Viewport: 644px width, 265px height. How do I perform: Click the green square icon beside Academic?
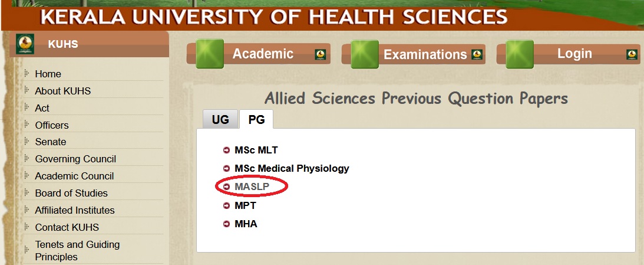pyautogui.click(x=210, y=54)
